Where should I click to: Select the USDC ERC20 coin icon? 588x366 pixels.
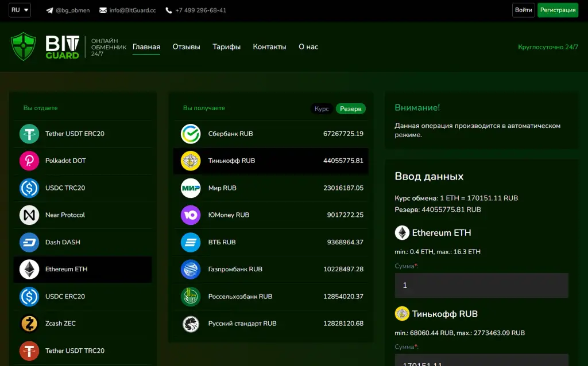pos(29,297)
